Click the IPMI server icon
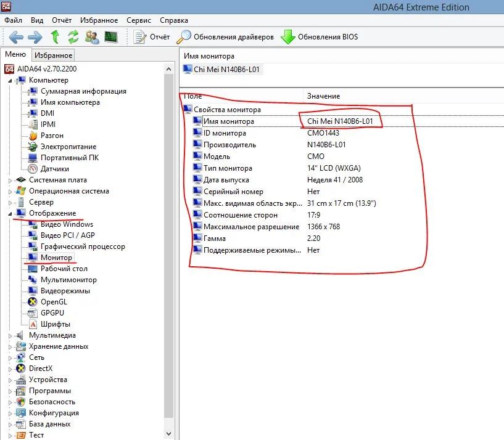504x440 pixels. click(x=33, y=124)
